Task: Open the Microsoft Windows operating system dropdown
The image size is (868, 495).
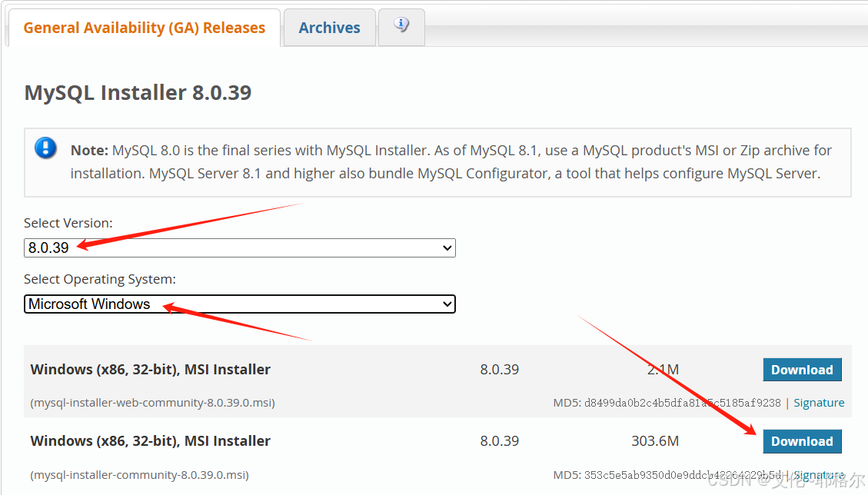Action: (x=240, y=304)
